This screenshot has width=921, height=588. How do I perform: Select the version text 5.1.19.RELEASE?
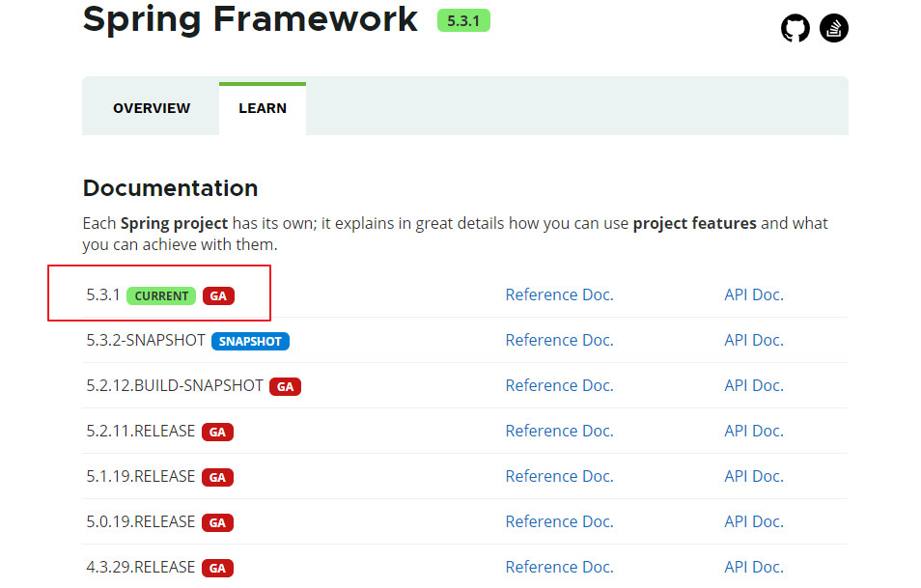click(x=140, y=476)
